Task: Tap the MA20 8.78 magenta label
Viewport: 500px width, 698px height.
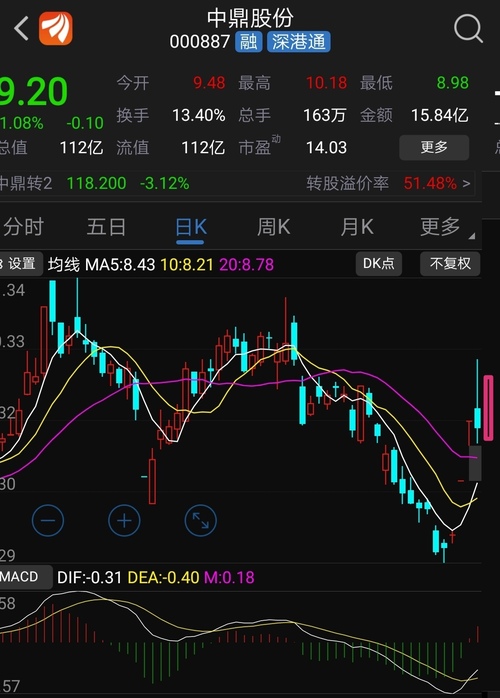Action: pyautogui.click(x=246, y=265)
